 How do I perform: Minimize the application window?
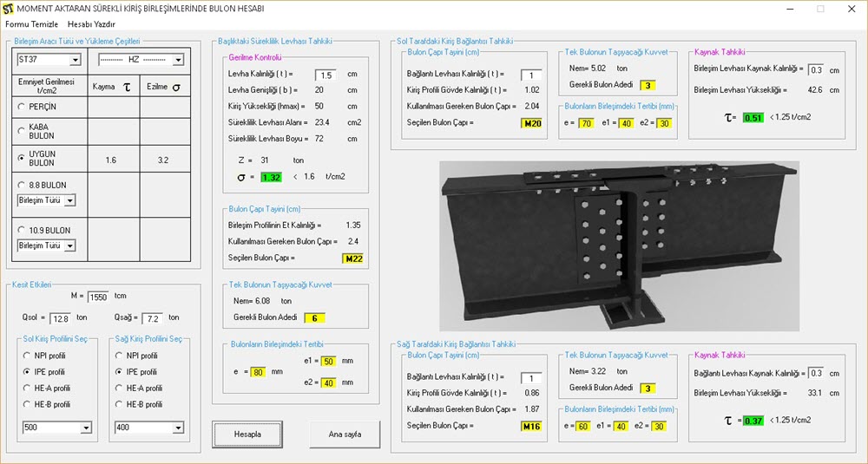click(x=790, y=9)
